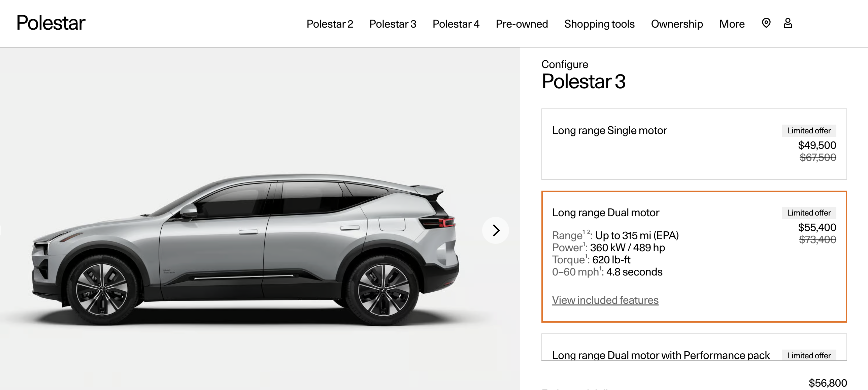Open Polestar 2 menu
This screenshot has height=390, width=868.
click(330, 24)
